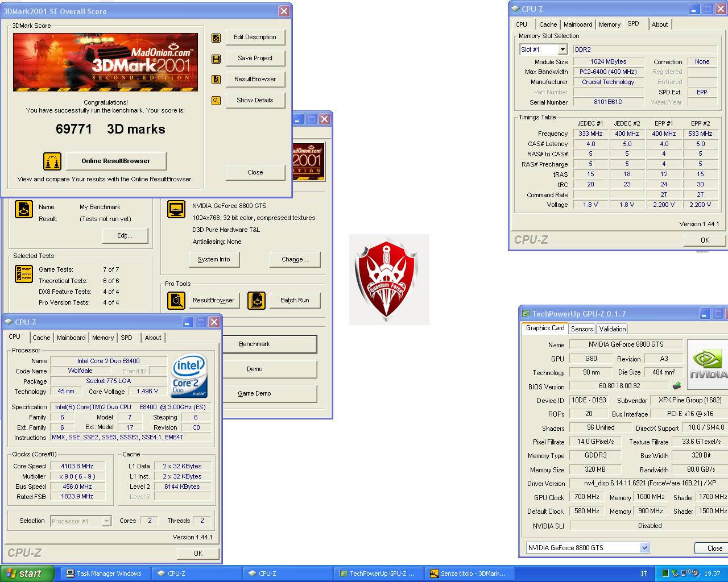
Task: Click the Windows Start button
Action: 27,573
